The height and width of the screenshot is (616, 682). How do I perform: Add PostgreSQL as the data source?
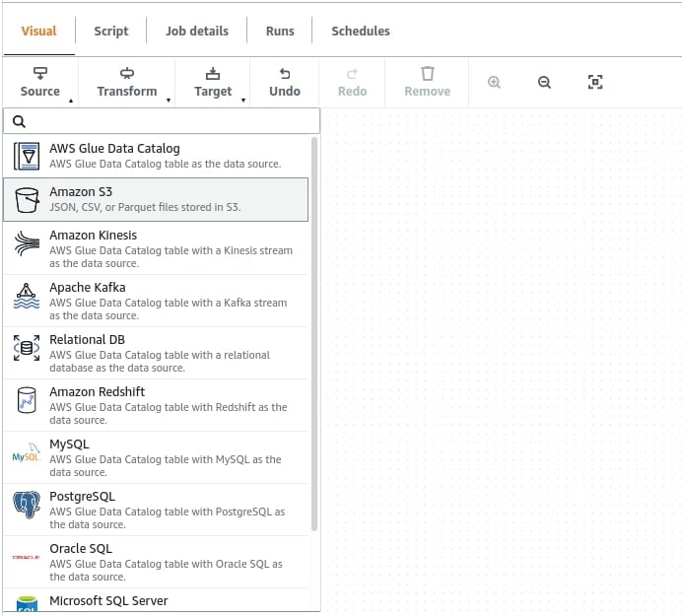click(156, 510)
